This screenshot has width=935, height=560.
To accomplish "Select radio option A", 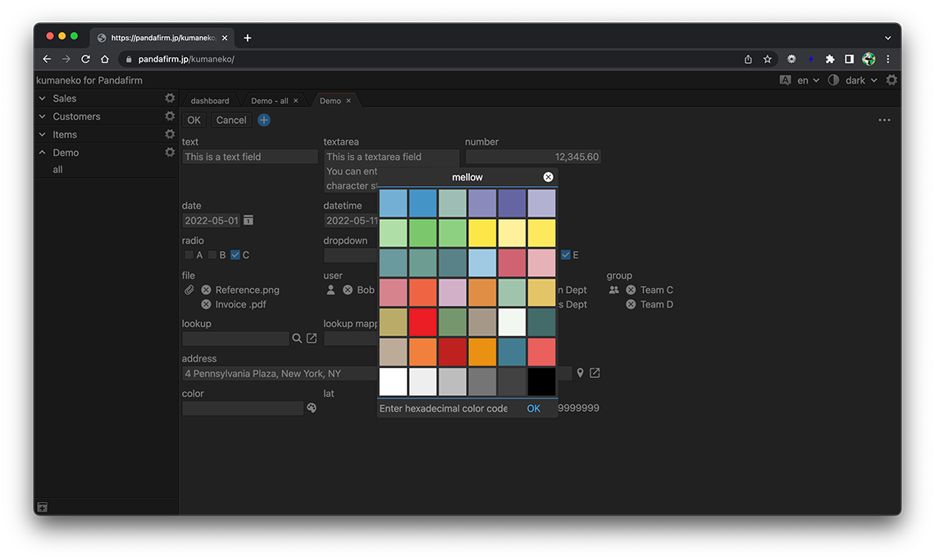I will tap(189, 255).
